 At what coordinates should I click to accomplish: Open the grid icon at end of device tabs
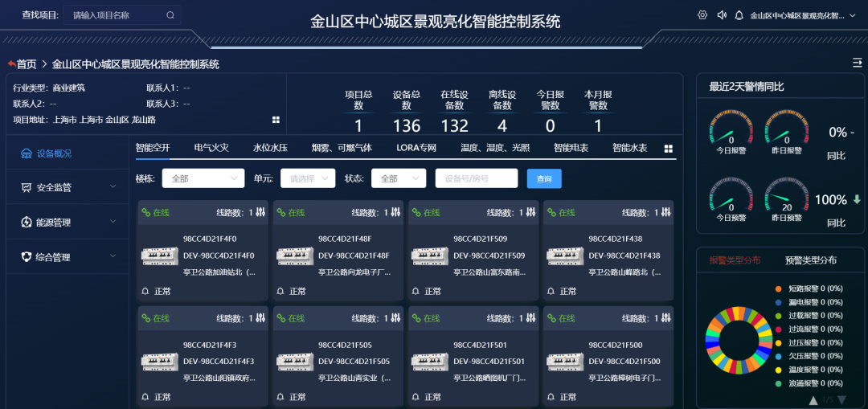coord(669,149)
